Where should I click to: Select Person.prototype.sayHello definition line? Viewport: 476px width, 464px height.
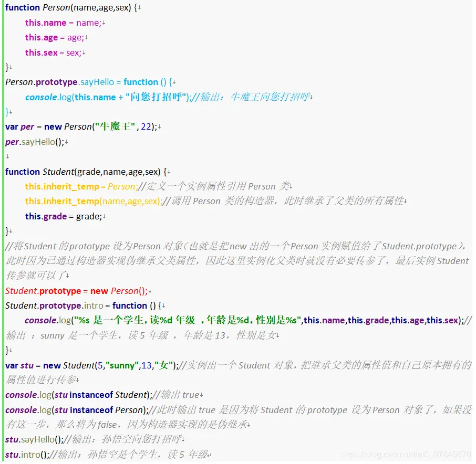point(84,81)
